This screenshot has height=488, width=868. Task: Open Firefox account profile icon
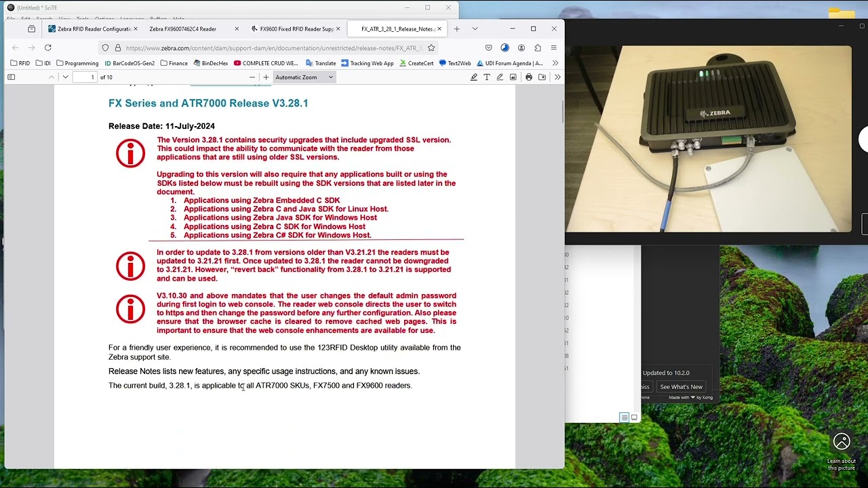click(x=521, y=48)
